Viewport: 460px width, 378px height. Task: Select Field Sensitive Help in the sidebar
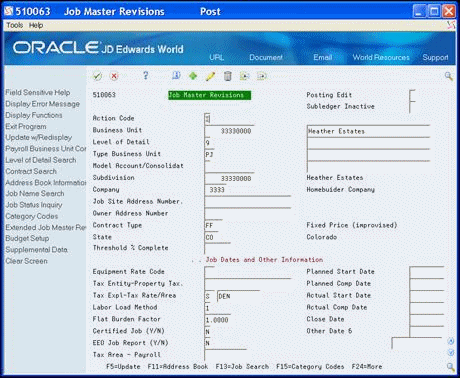tap(38, 93)
